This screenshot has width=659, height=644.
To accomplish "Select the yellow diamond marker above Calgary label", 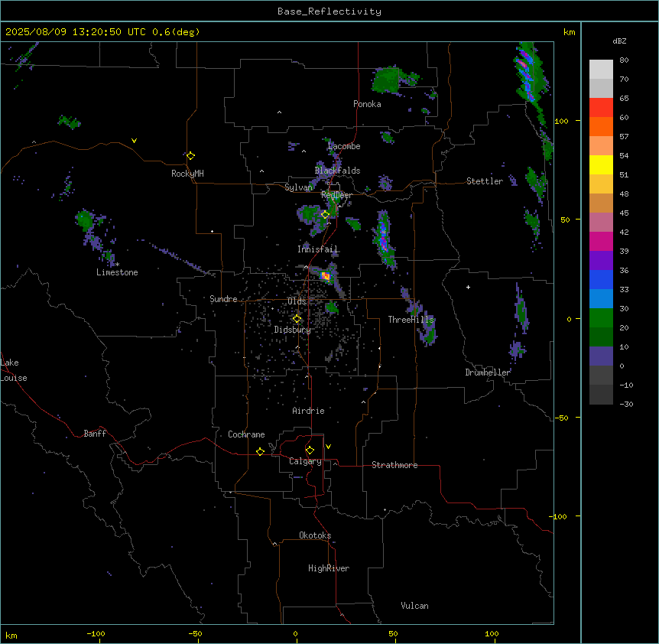I will [x=310, y=450].
